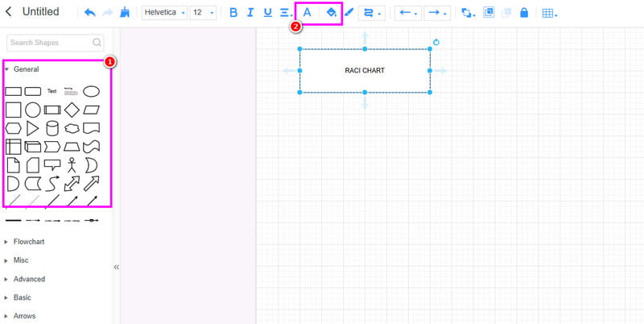644x324 pixels.
Task: Open the fill color bucket picker
Action: tap(330, 13)
